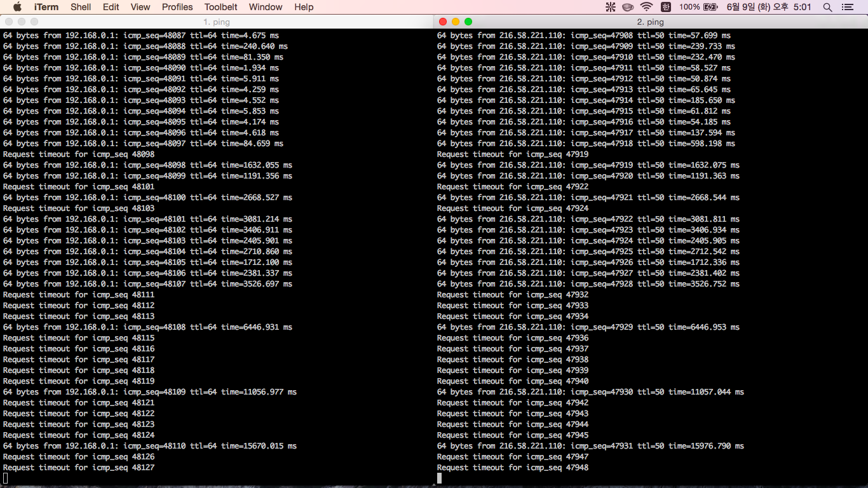Minimize the '2. ping' window with yellow button
Image resolution: width=868 pixels, height=488 pixels.
tap(456, 22)
